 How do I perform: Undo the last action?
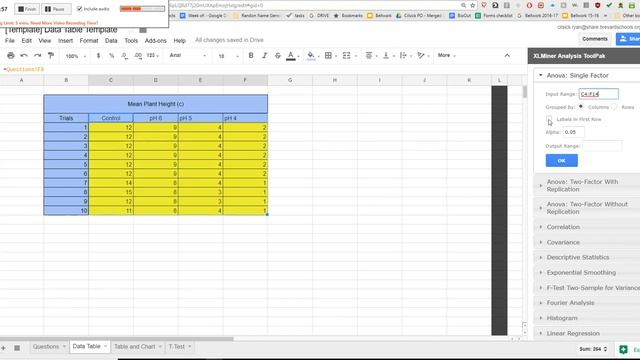point(24,56)
